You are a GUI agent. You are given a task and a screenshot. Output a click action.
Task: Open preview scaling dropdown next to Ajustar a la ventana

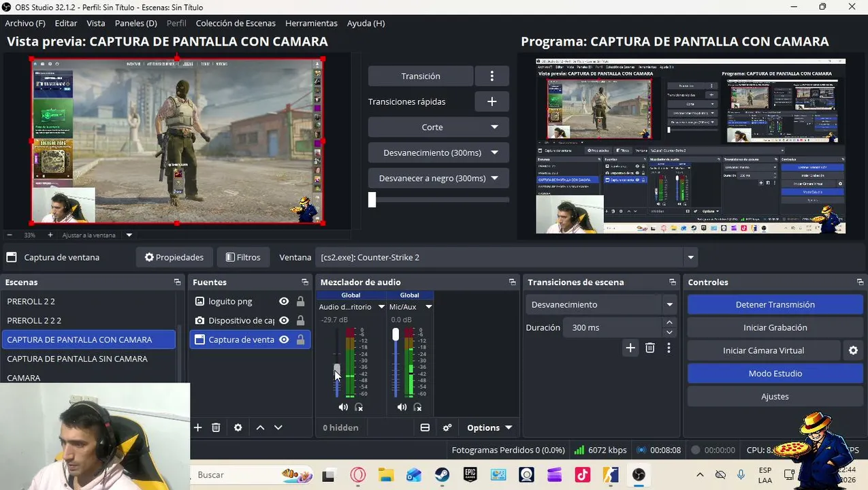click(129, 235)
